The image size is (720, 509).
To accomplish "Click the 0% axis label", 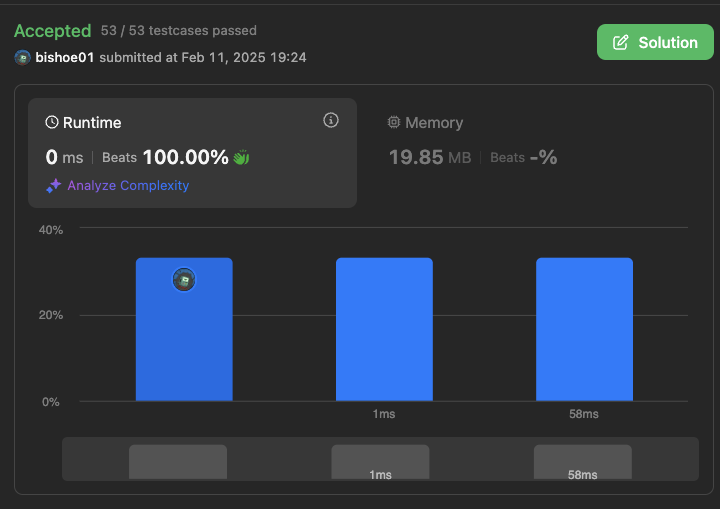I will point(51,402).
